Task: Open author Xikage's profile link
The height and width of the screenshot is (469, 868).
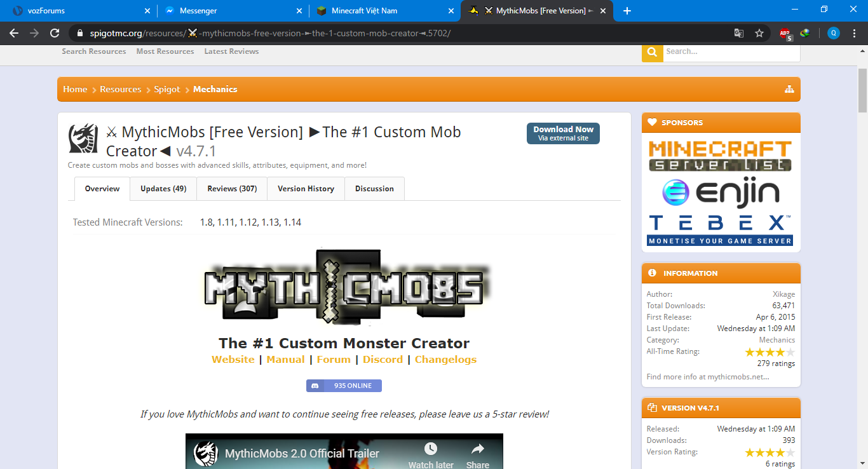Action: (783, 294)
